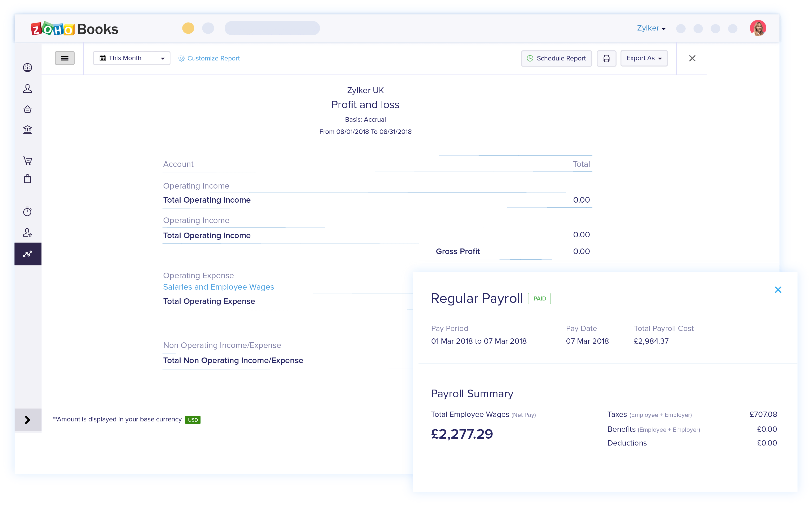Open the Sales cart icon

pos(27,161)
